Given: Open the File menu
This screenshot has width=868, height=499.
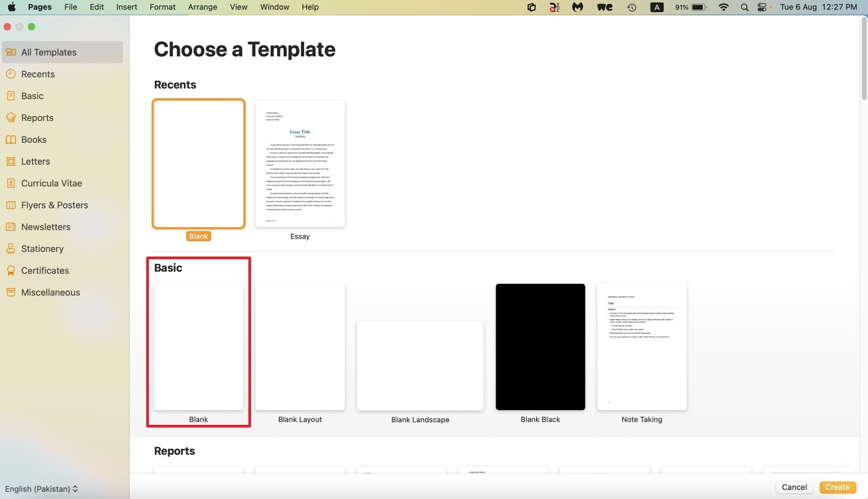Looking at the screenshot, I should 71,7.
